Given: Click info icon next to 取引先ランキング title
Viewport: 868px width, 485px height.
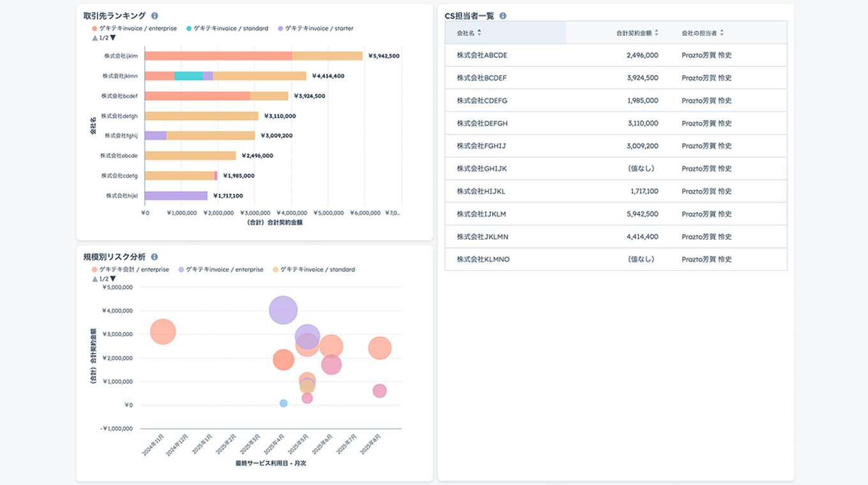Looking at the screenshot, I should 154,16.
